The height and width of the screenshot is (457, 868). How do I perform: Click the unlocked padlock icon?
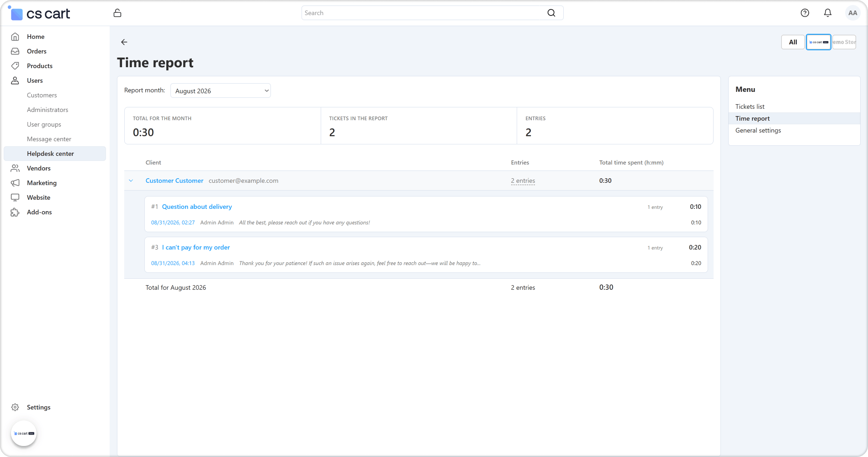(x=117, y=13)
